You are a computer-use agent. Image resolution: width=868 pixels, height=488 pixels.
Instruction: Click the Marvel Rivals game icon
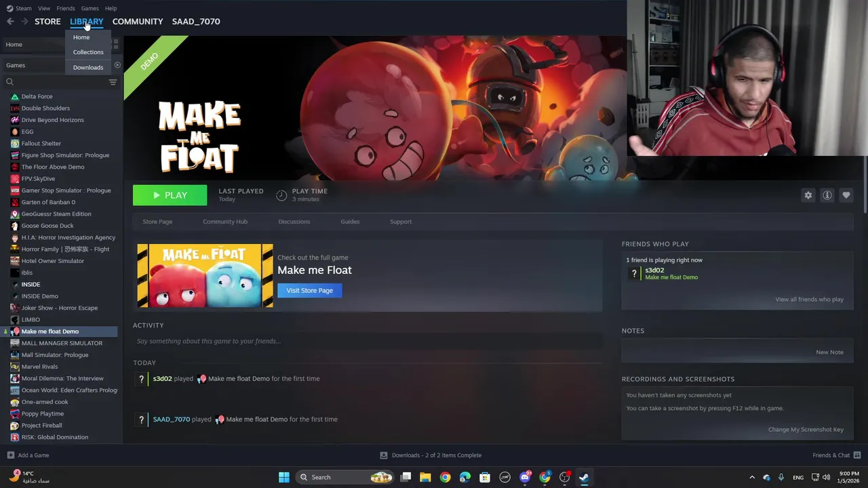coord(15,367)
